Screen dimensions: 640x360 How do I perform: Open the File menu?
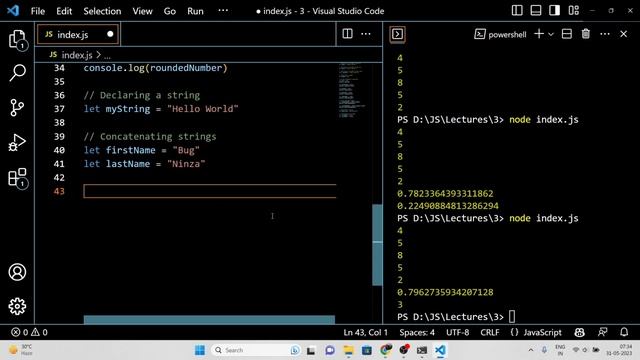38,11
